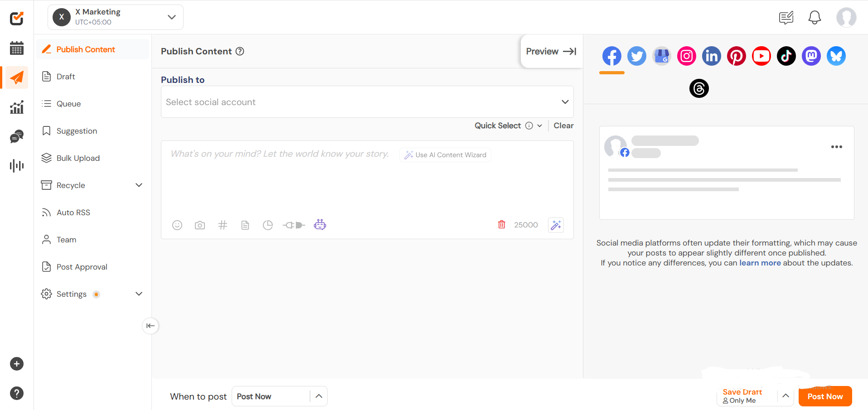This screenshot has height=410, width=868.
Task: Click the magic wand icon in editor
Action: pyautogui.click(x=556, y=225)
